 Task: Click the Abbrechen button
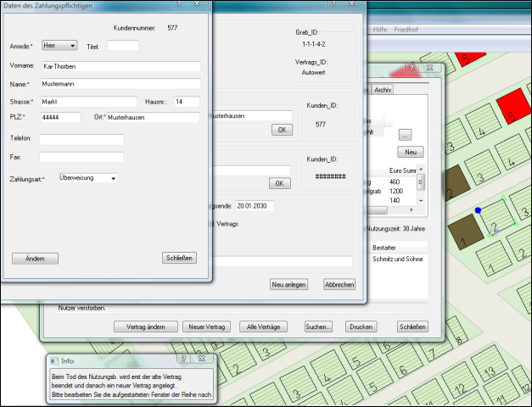click(x=339, y=285)
